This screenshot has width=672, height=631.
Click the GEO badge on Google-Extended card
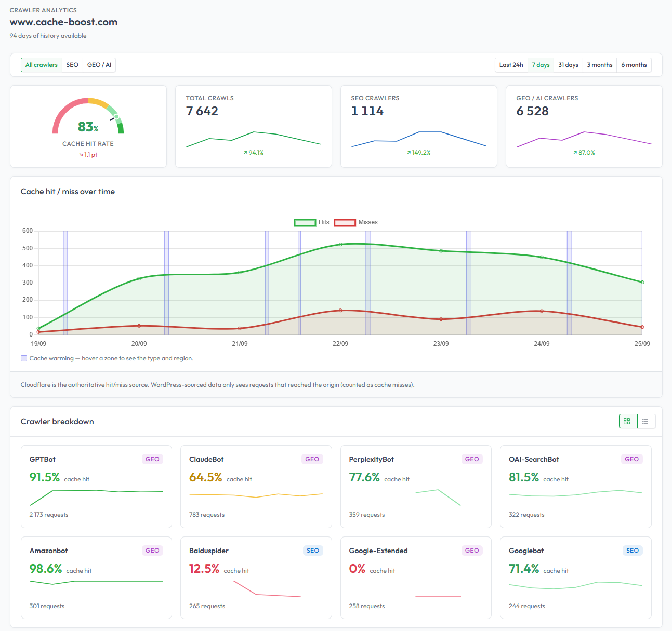pyautogui.click(x=472, y=551)
